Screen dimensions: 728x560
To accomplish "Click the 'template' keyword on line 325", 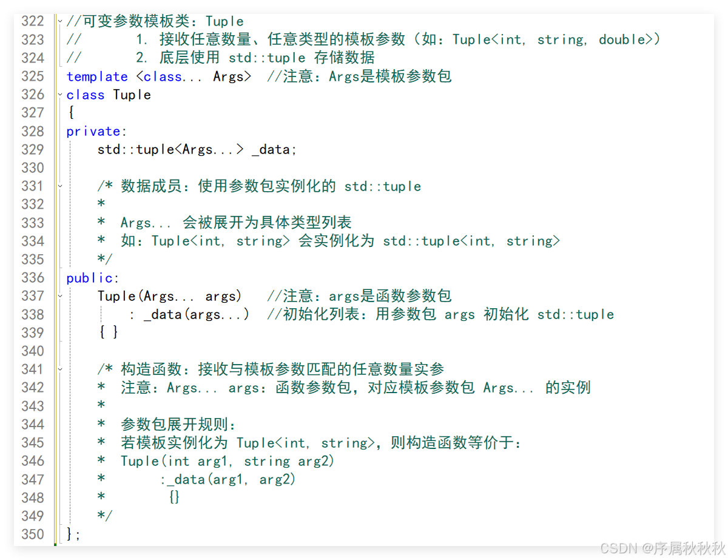I will [x=97, y=76].
